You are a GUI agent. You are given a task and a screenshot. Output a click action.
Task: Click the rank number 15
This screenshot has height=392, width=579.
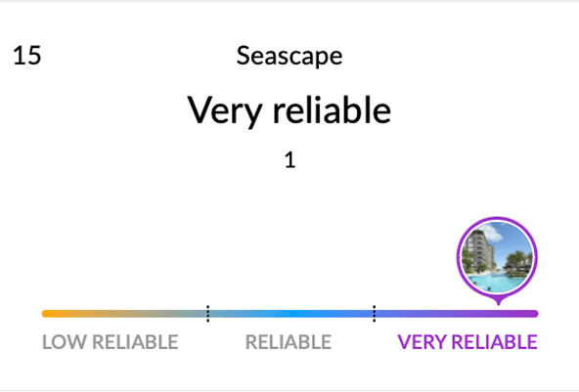[27, 56]
